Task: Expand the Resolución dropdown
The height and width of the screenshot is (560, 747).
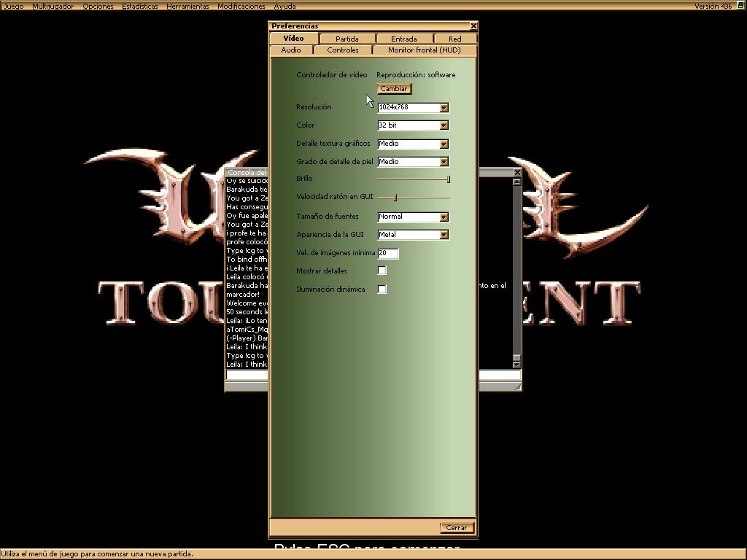Action: (x=444, y=108)
